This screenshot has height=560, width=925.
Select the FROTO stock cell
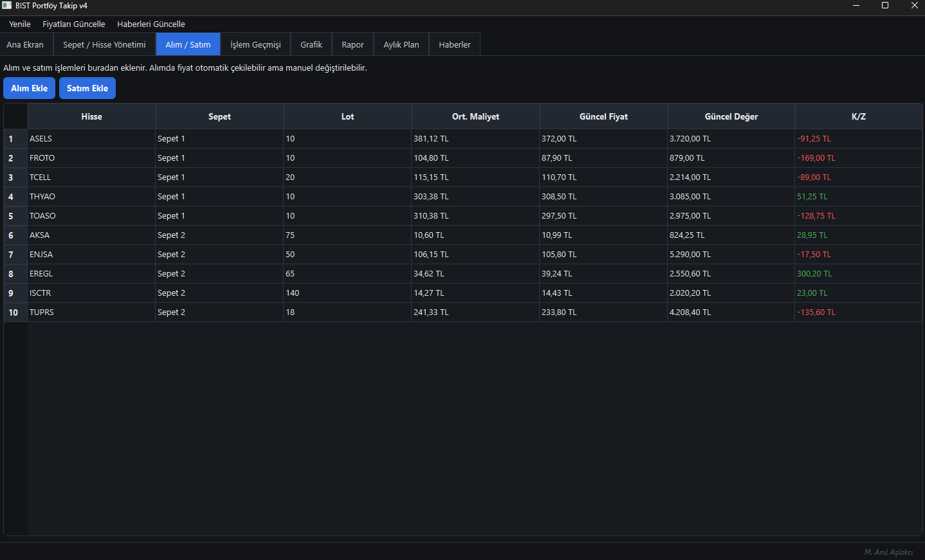pos(91,158)
